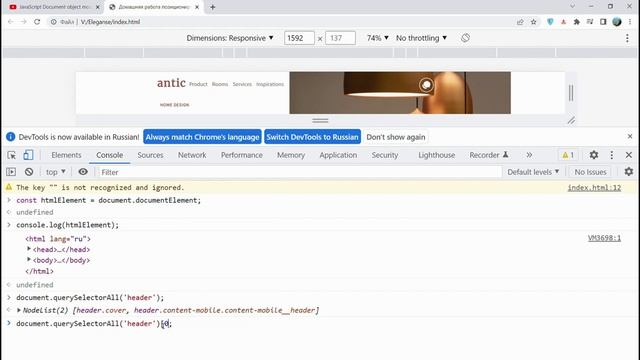This screenshot has width=640, height=360.
Task: Open the shield extension icon
Action: point(550,22)
